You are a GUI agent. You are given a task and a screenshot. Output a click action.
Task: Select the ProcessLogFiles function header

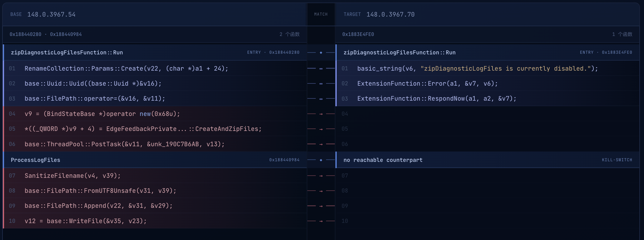pyautogui.click(x=155, y=160)
